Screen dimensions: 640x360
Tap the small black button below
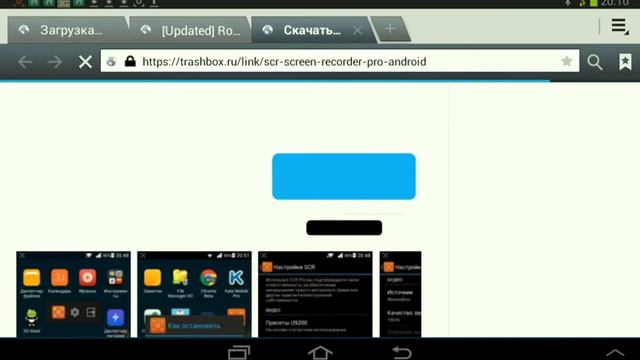[x=344, y=228]
